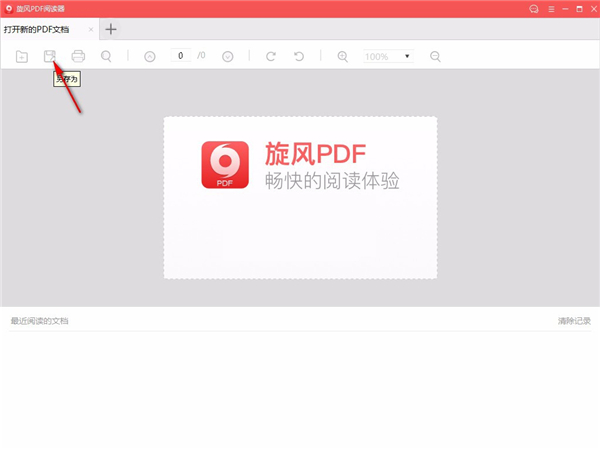Screen dimensions: 600x450
Task: Zoom out with minus magnifier
Action: pyautogui.click(x=435, y=57)
